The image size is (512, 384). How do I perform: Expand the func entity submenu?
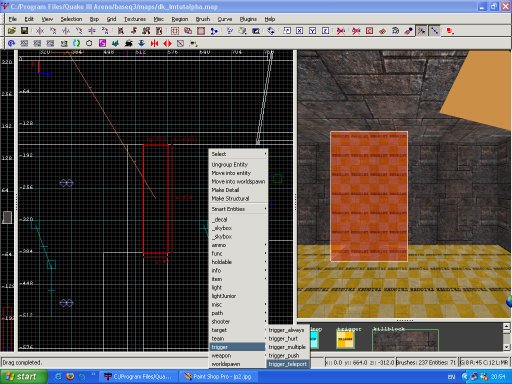pos(238,253)
